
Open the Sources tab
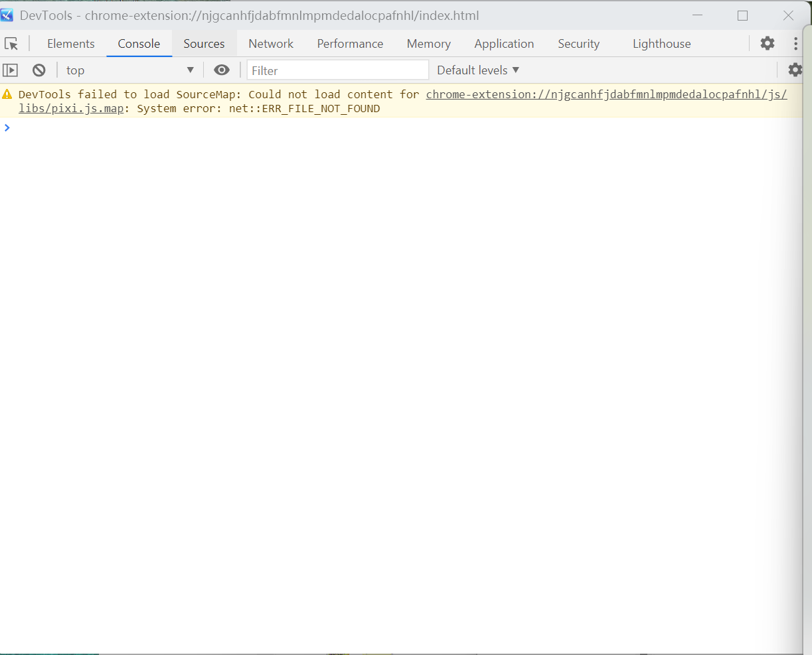[x=204, y=44]
